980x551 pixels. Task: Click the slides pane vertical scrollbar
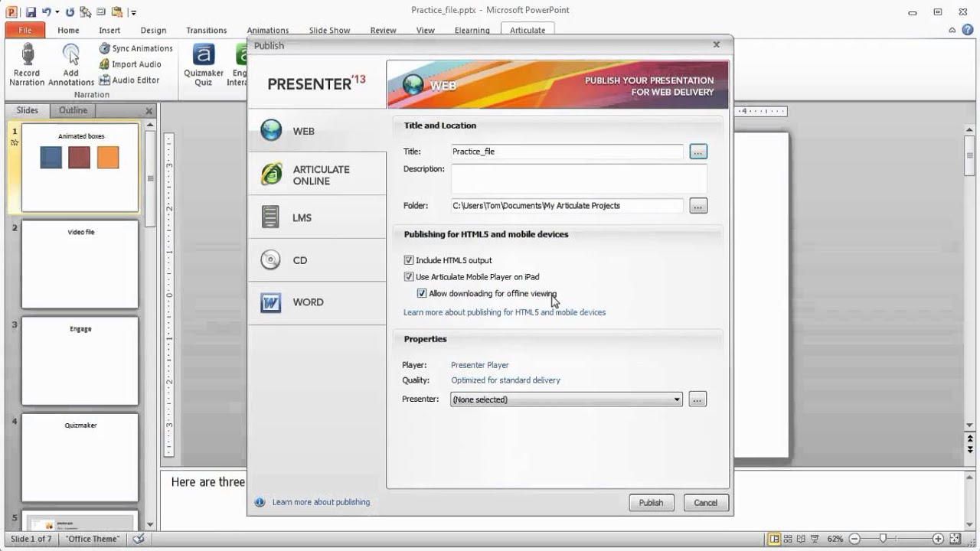[x=150, y=180]
